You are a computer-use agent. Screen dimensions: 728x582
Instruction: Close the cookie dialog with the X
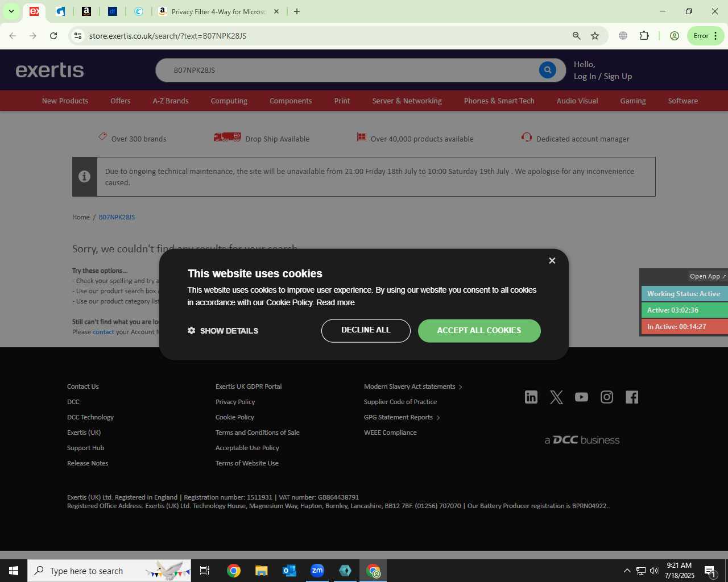[552, 260]
